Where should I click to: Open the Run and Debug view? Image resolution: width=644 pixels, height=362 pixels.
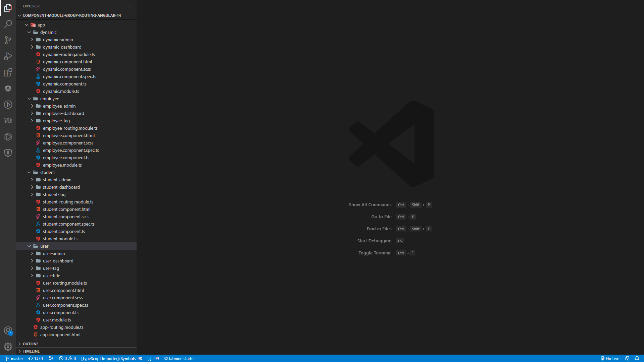[8, 56]
